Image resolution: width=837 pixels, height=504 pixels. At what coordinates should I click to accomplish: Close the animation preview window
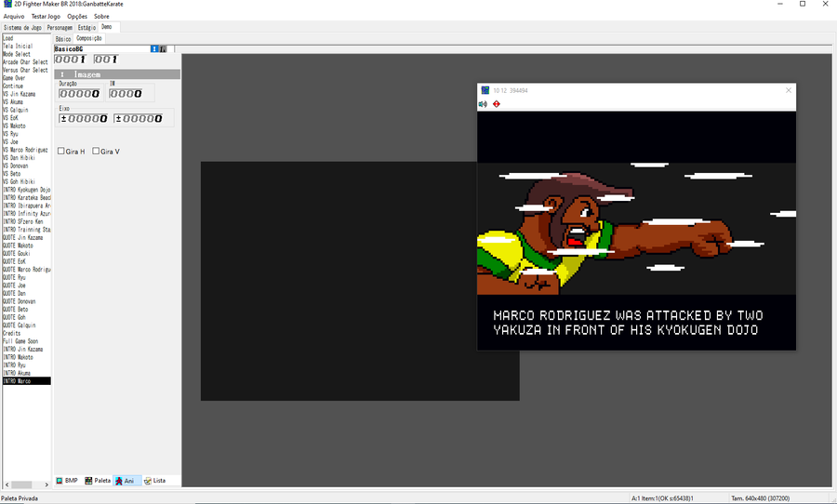point(789,90)
